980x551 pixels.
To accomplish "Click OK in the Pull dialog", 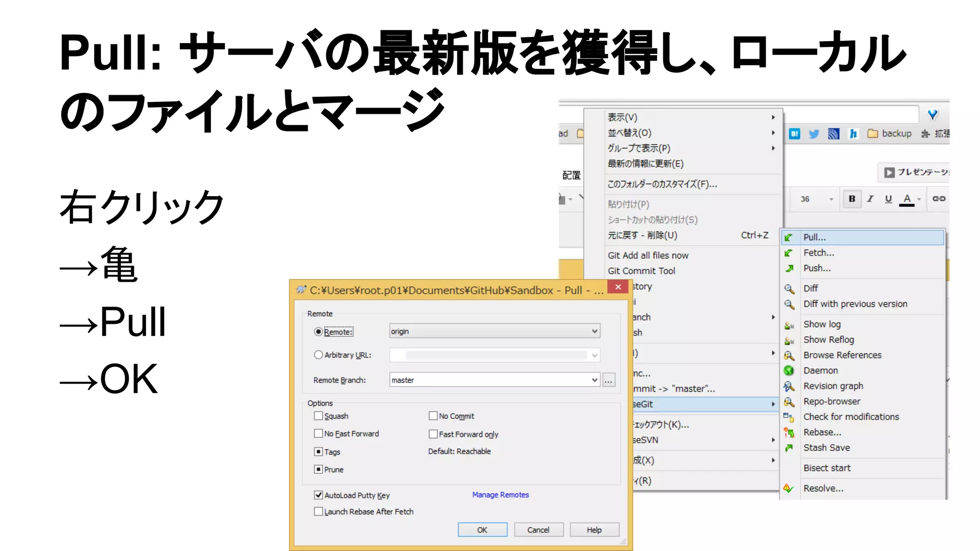I will tap(482, 530).
